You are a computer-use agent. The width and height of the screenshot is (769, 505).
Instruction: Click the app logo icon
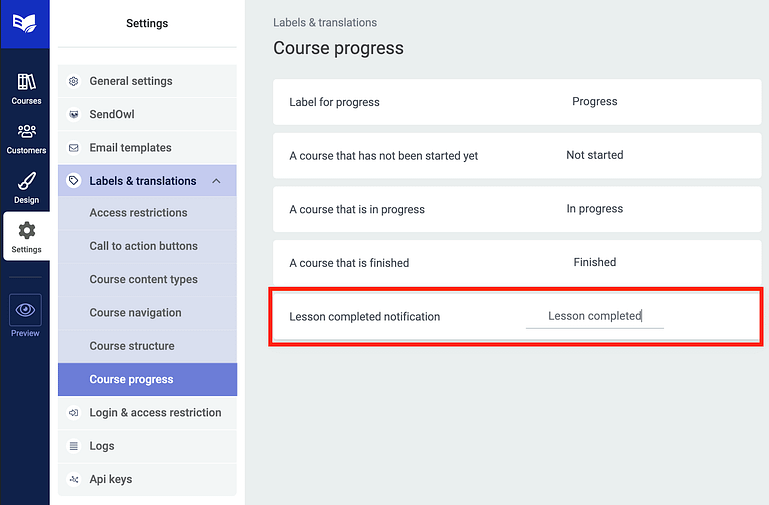[x=25, y=24]
